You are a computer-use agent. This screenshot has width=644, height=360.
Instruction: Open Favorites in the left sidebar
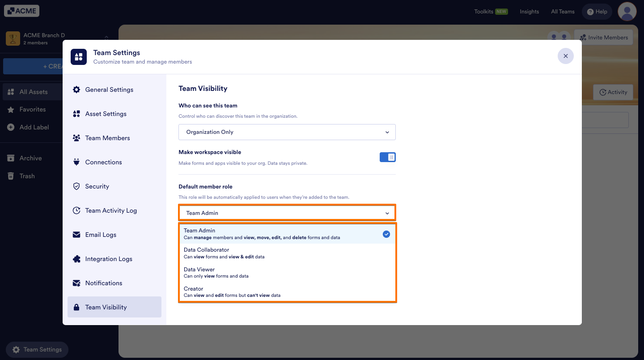[33, 109]
